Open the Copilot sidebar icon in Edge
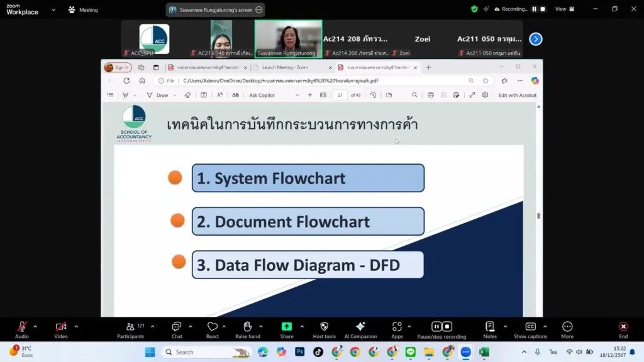This screenshot has height=362, width=644. pyautogui.click(x=535, y=81)
